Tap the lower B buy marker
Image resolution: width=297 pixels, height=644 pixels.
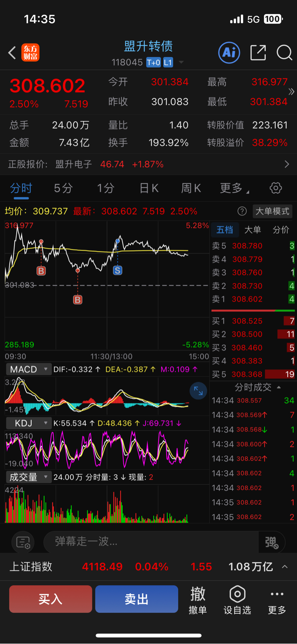(78, 300)
